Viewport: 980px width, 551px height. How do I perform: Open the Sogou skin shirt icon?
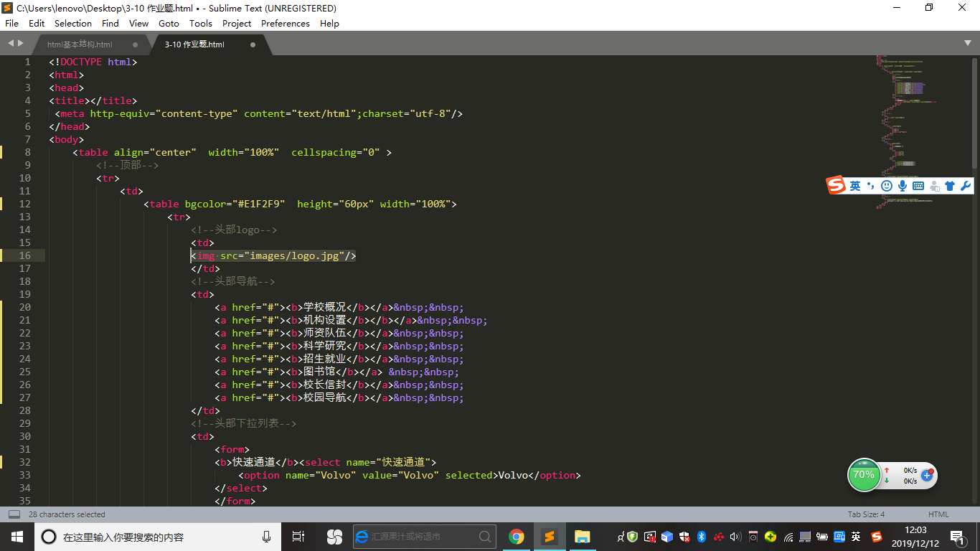[x=950, y=186]
